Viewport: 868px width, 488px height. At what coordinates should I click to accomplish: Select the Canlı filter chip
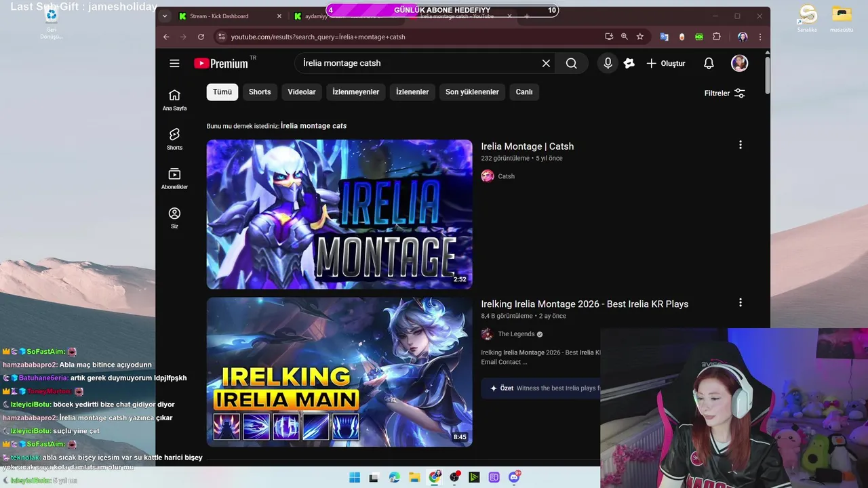pos(524,92)
